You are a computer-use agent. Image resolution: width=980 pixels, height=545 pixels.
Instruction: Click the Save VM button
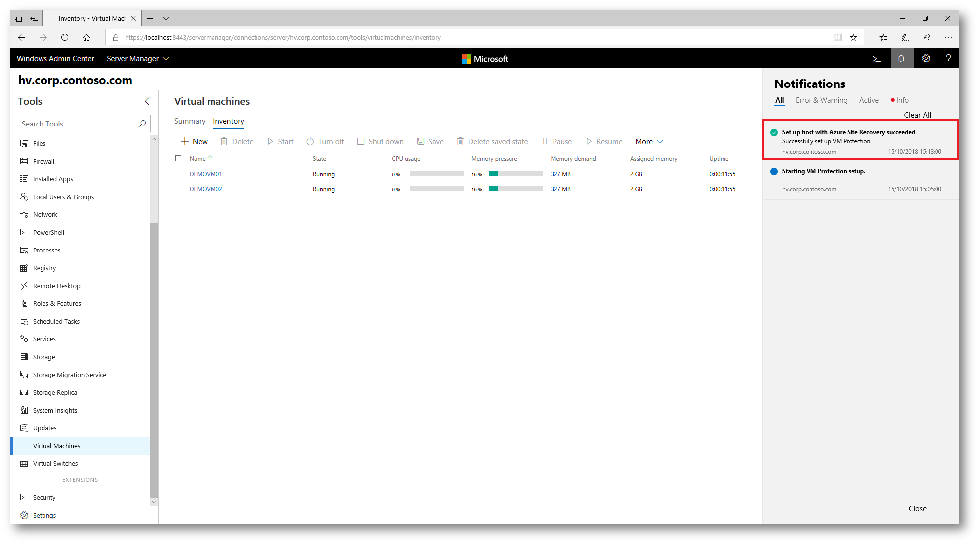(430, 142)
